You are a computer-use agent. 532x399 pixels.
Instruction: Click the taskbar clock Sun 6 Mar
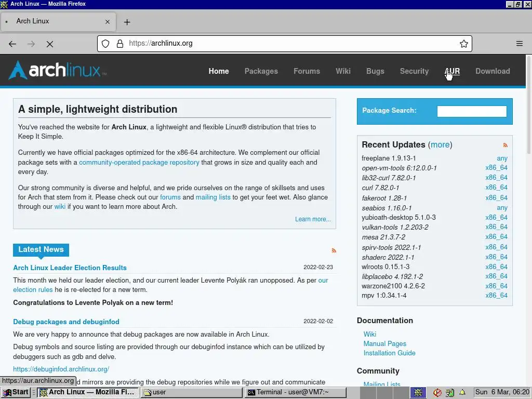pos(502,392)
